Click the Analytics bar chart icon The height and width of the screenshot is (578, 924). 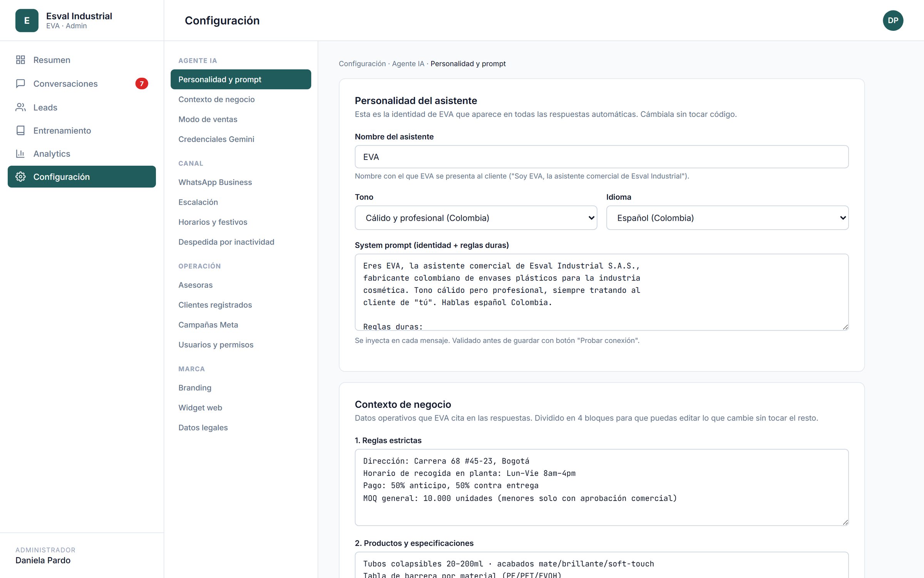(20, 154)
